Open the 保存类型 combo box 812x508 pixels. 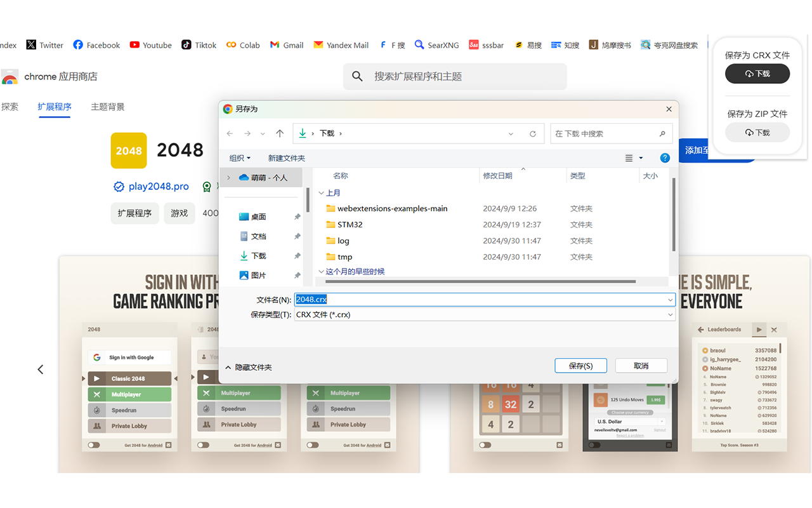pos(485,314)
